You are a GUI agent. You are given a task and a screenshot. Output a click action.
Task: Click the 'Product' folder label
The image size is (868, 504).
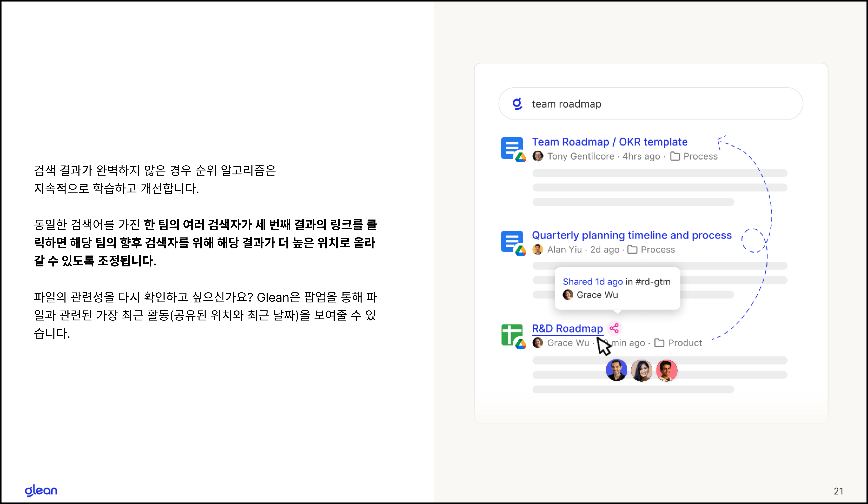(685, 343)
